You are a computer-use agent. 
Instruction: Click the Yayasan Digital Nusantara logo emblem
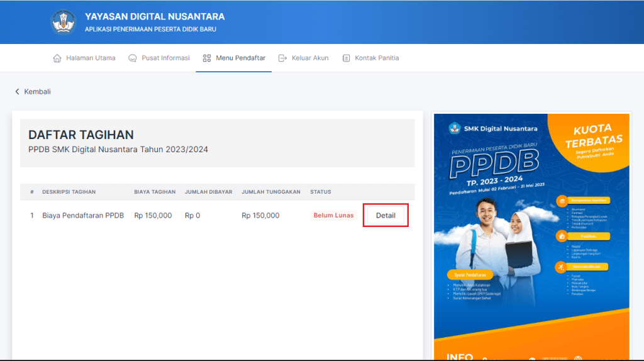[64, 22]
